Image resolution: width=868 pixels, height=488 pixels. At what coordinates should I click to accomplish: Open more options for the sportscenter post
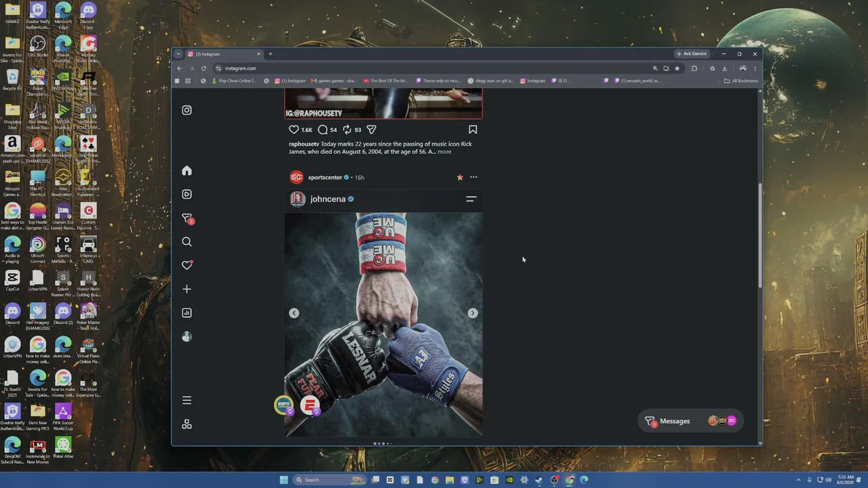pos(473,178)
